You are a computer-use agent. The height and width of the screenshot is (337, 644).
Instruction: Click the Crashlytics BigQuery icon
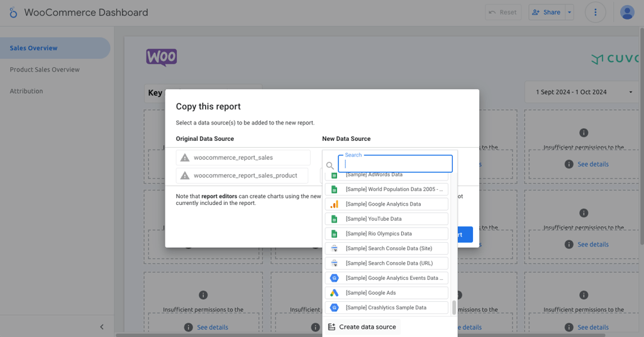pos(335,307)
